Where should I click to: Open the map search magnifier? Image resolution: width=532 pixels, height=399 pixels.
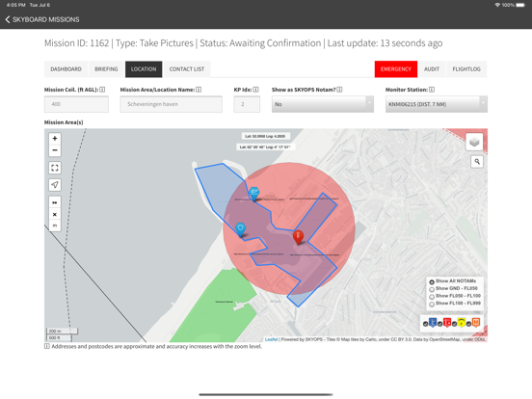[x=477, y=162]
